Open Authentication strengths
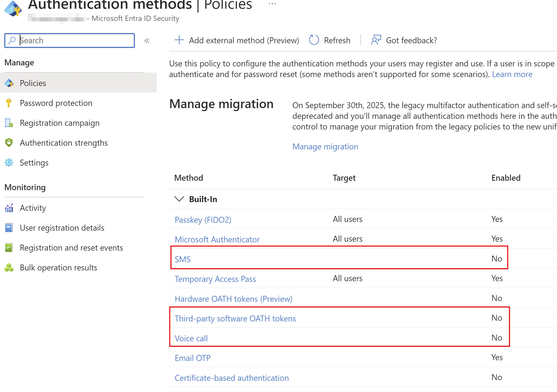This screenshot has height=392, width=557. (64, 143)
